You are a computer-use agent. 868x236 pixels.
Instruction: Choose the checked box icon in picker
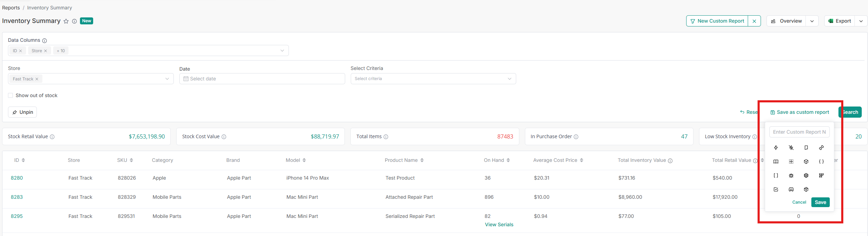click(776, 189)
